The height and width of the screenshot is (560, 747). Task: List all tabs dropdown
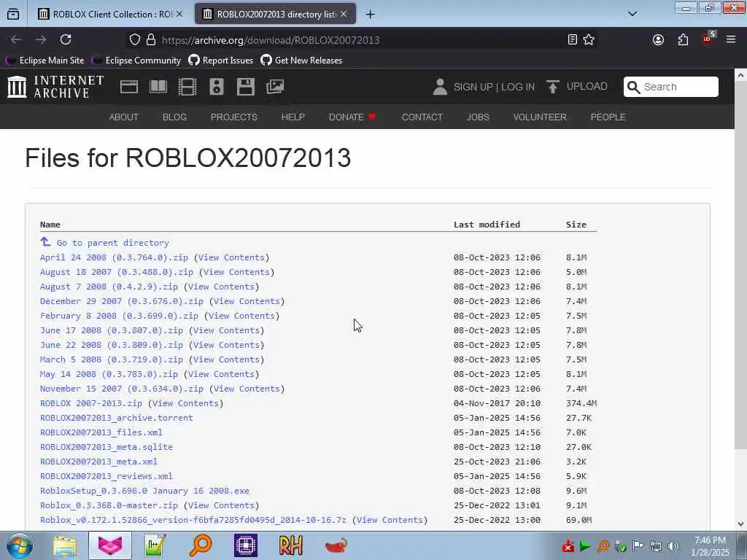(632, 14)
